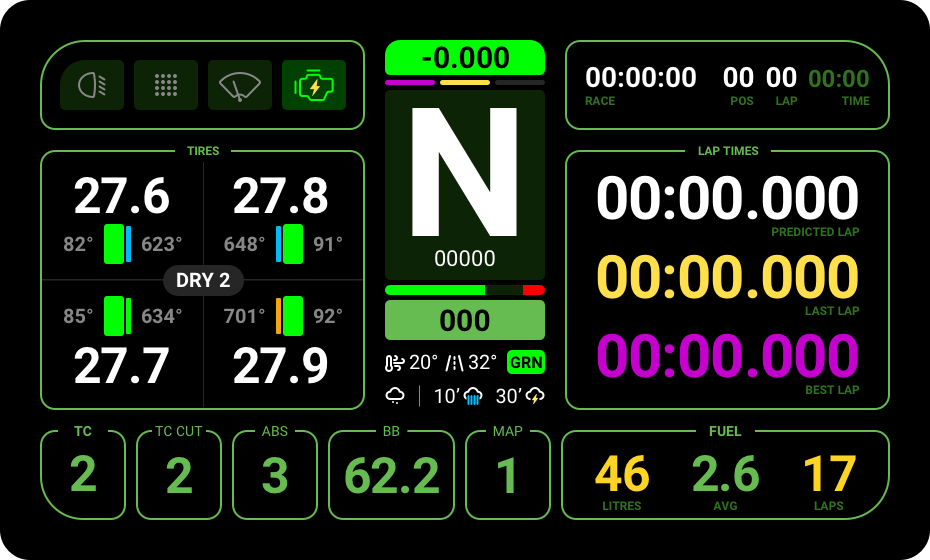The image size is (930, 560).
Task: Click the purple best lap time
Action: pyautogui.click(x=727, y=356)
